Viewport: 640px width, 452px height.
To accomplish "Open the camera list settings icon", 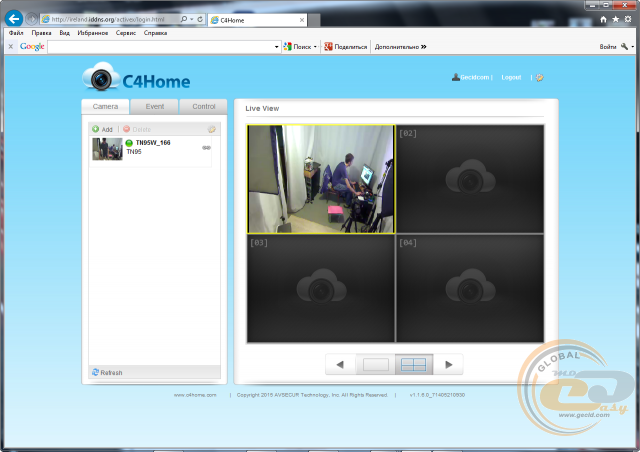I will (x=211, y=129).
